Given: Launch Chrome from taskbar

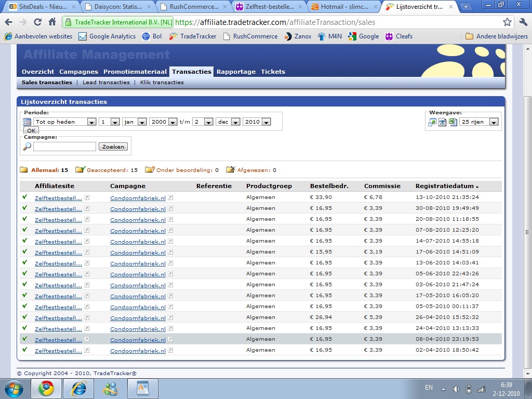Looking at the screenshot, I should pyautogui.click(x=46, y=389).
